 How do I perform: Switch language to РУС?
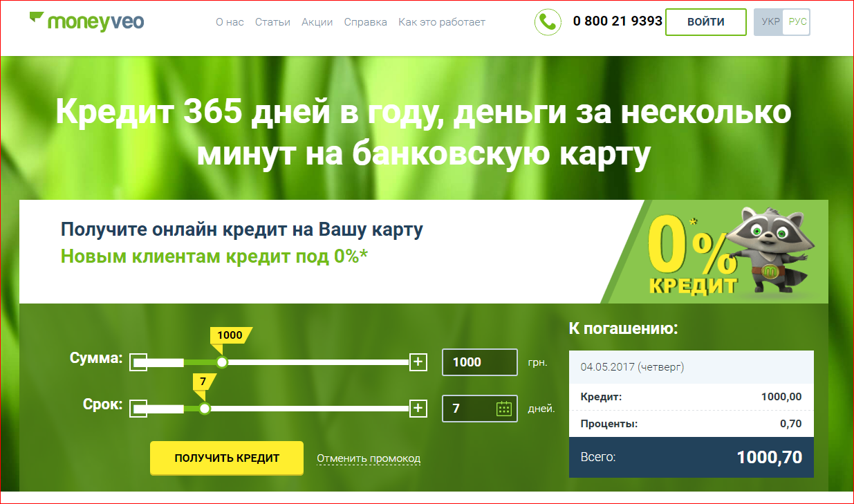pos(797,22)
